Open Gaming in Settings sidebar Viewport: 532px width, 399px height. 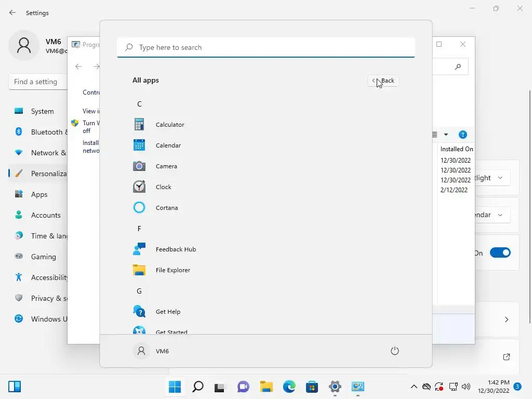[x=38, y=257]
